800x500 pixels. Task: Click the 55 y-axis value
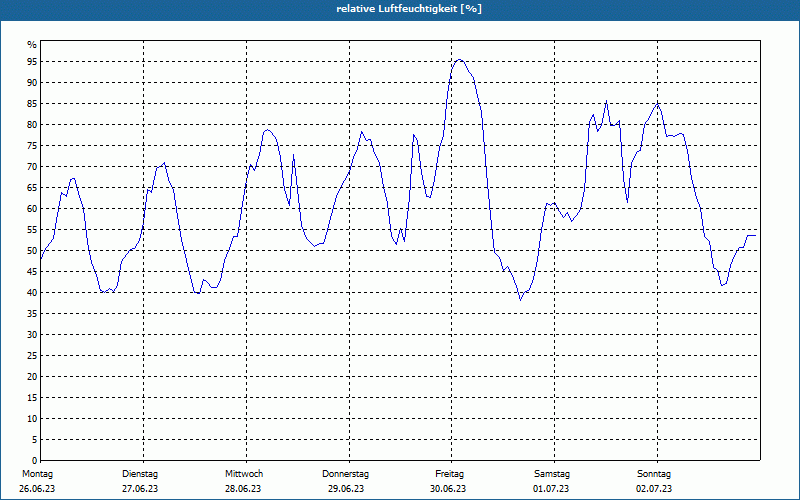coord(32,230)
